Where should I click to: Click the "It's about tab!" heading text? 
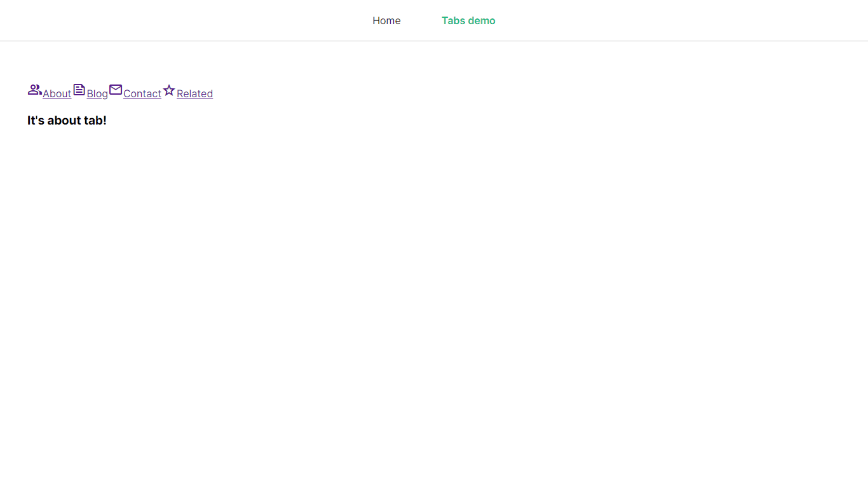(67, 120)
